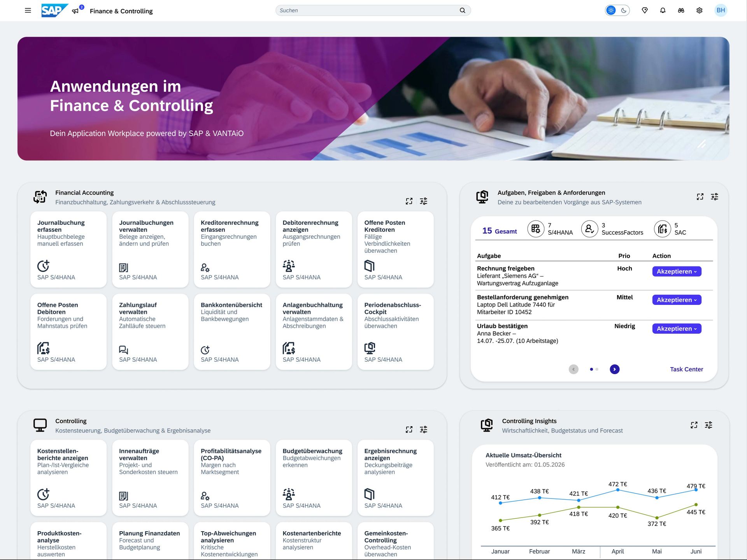747x560 pixels.
Task: Expand Controlling section to fullscreen
Action: tap(409, 429)
